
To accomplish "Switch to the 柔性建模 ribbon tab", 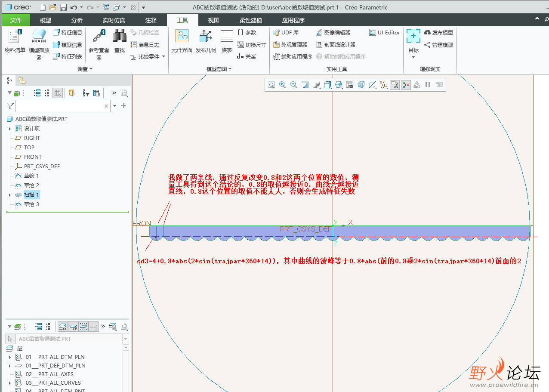I will [x=251, y=20].
